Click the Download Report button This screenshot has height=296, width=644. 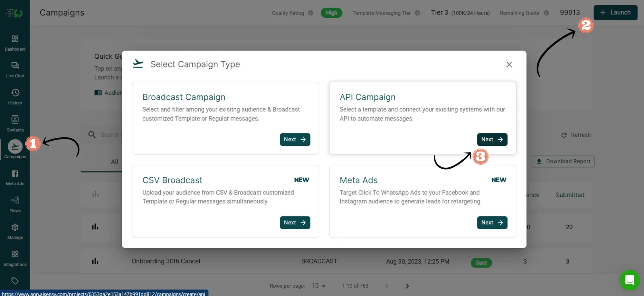pos(563,162)
